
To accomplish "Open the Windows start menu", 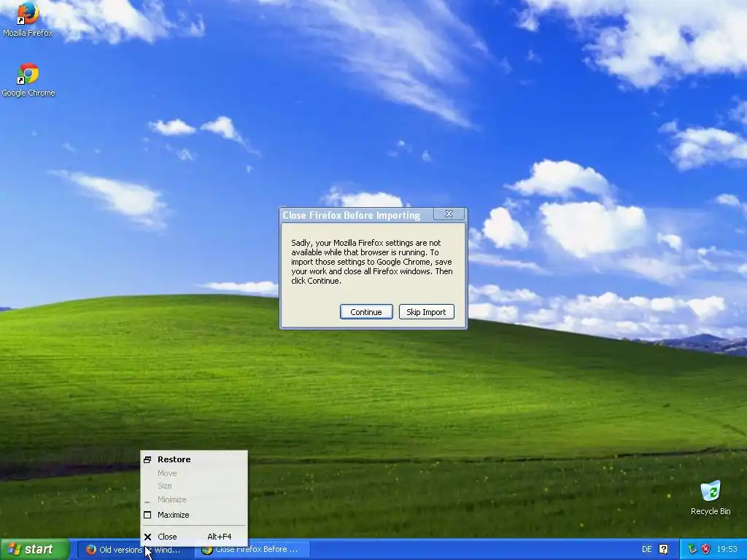I will tap(35, 549).
